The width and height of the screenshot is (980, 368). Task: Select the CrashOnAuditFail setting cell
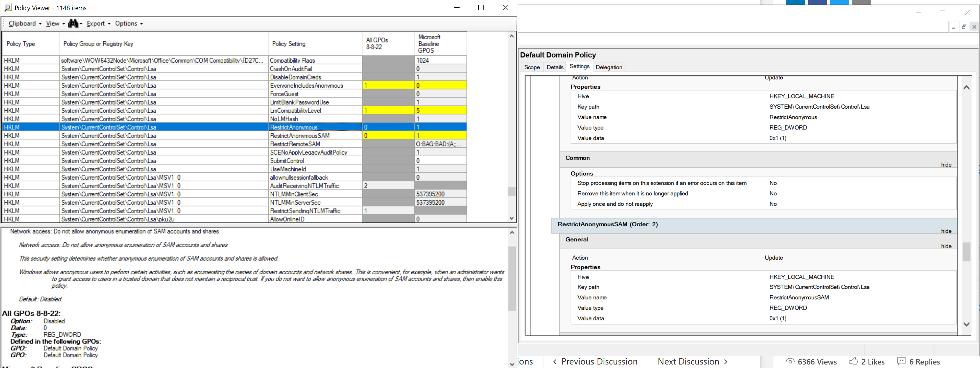click(316, 69)
